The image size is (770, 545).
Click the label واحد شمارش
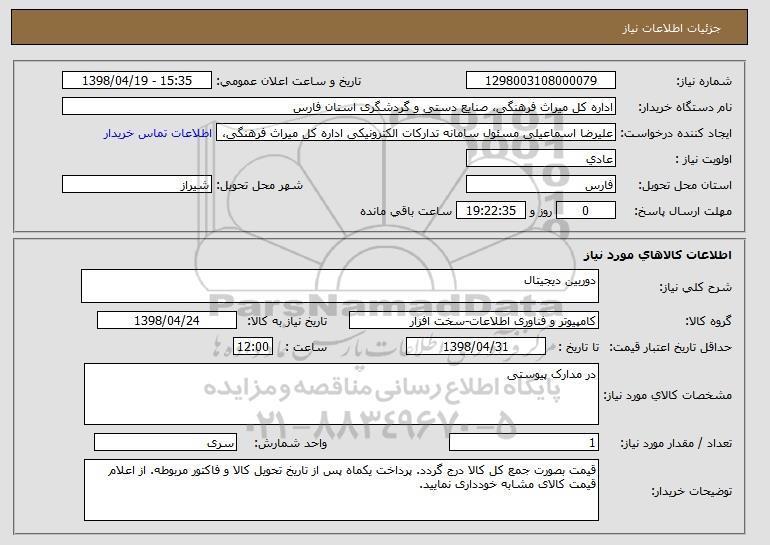click(x=291, y=443)
